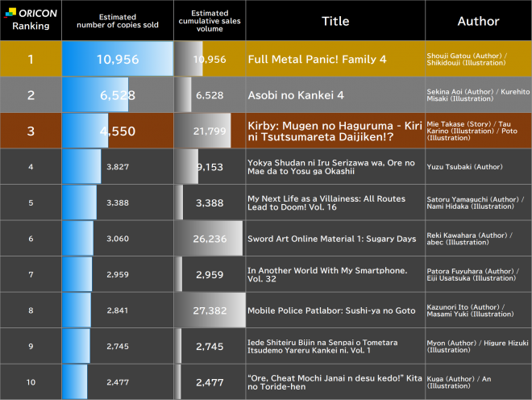
Task: Select the first copies sold value 2,477
Action: (x=118, y=382)
